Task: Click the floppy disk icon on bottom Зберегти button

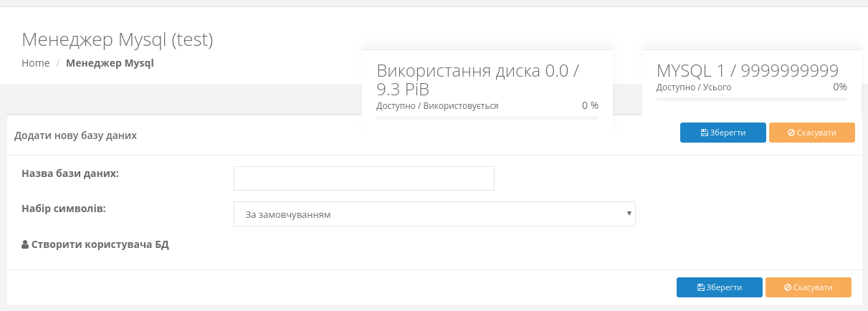Action: (701, 287)
